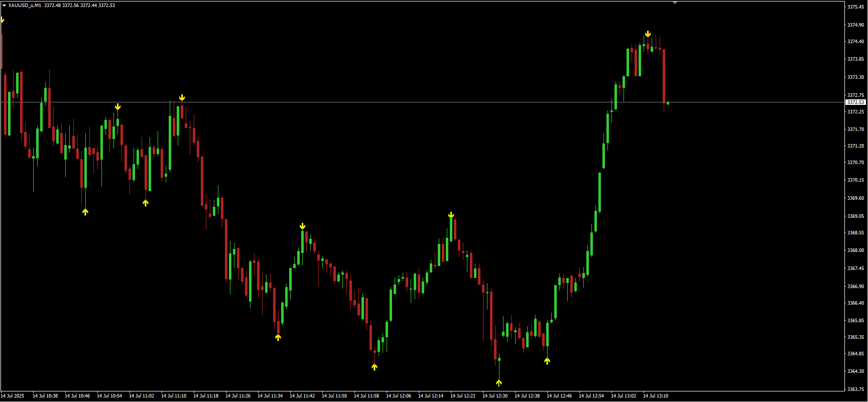This screenshot has height=402, width=868.
Task: Click the highlighted 3372.53 current price label
Action: click(x=855, y=102)
